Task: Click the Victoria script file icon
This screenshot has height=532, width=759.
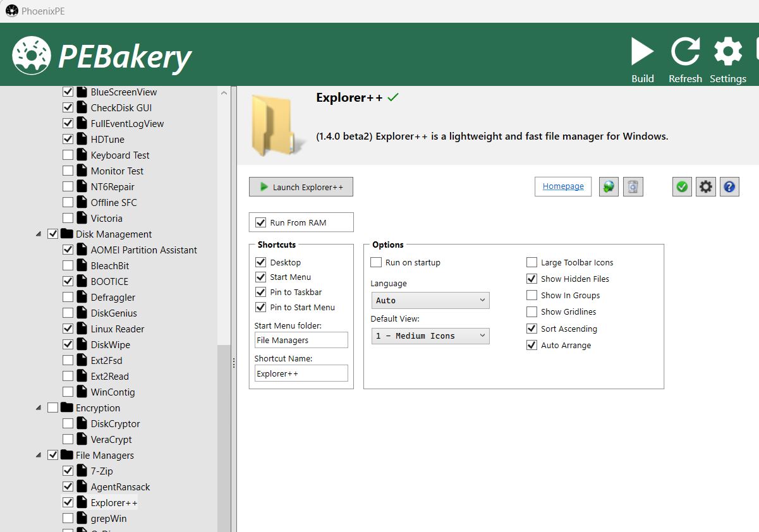Action: [82, 218]
